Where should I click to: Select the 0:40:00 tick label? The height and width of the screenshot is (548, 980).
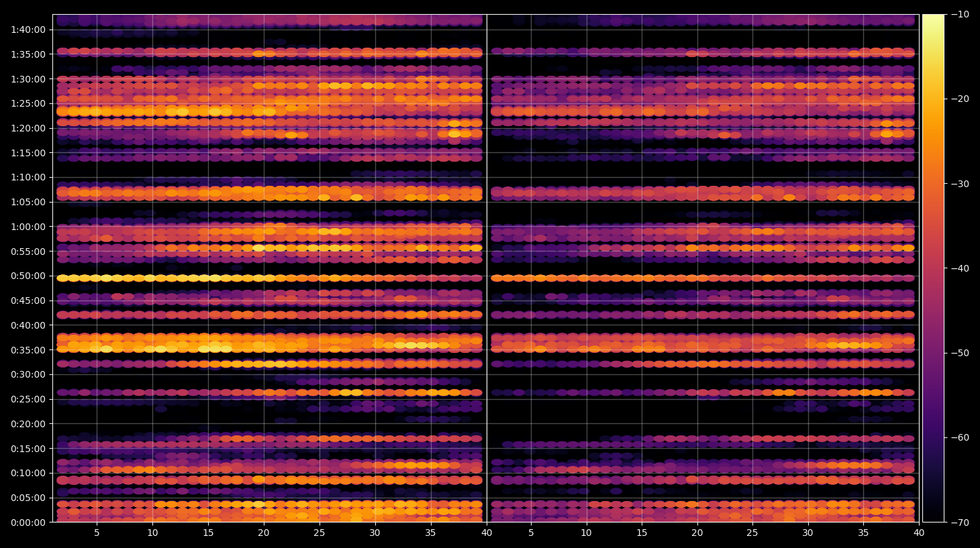point(28,325)
